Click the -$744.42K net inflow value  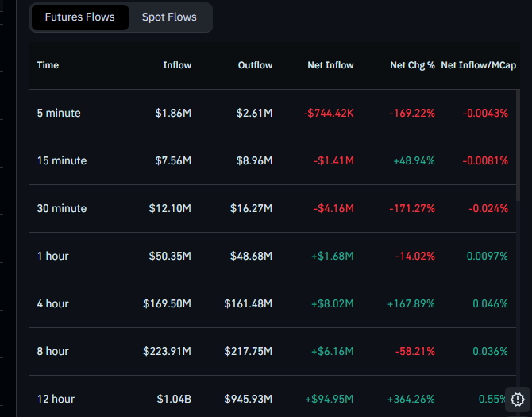329,113
